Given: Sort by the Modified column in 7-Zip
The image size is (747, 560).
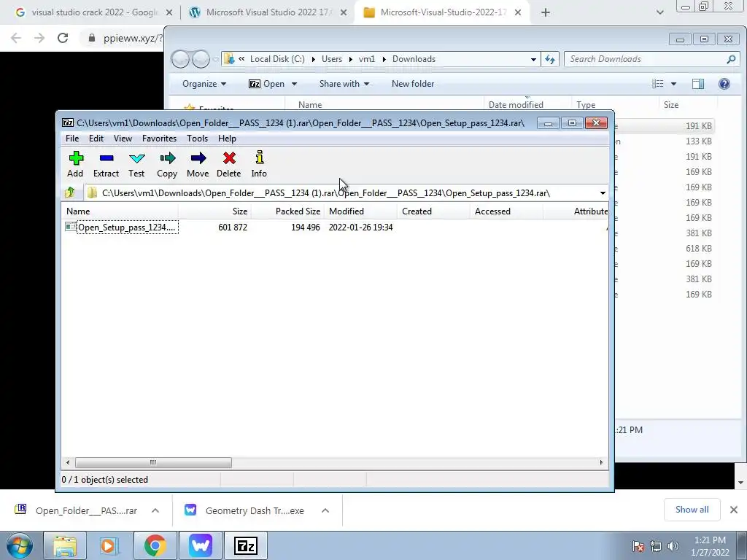Looking at the screenshot, I should pyautogui.click(x=360, y=211).
